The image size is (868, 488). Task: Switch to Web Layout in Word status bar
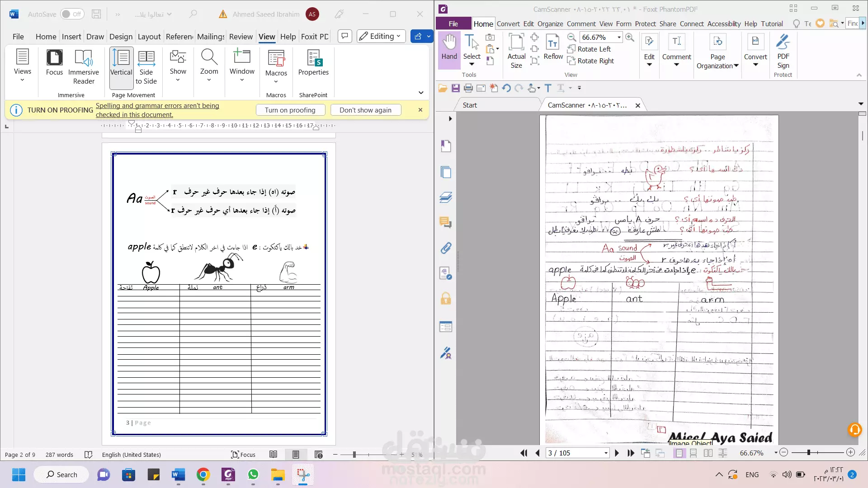[318, 455]
